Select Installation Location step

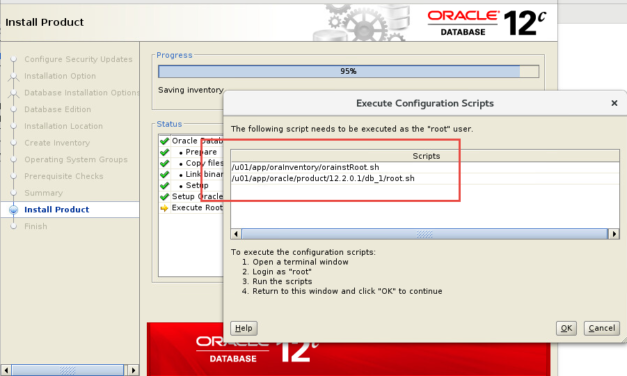coord(63,126)
